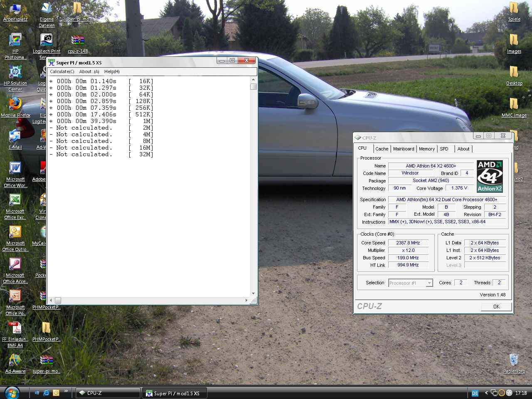
Task: Click the Windows Start orb
Action: (12, 392)
